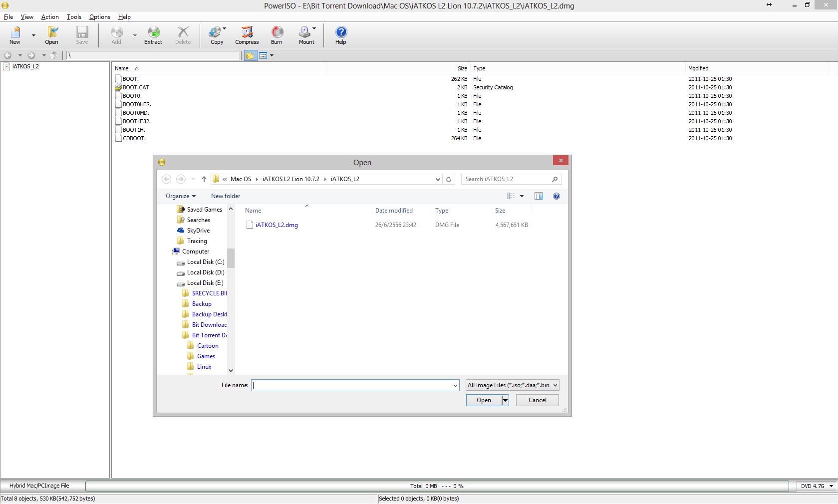
Task: Select the iATKOS_L2.dmg file
Action: (x=277, y=225)
